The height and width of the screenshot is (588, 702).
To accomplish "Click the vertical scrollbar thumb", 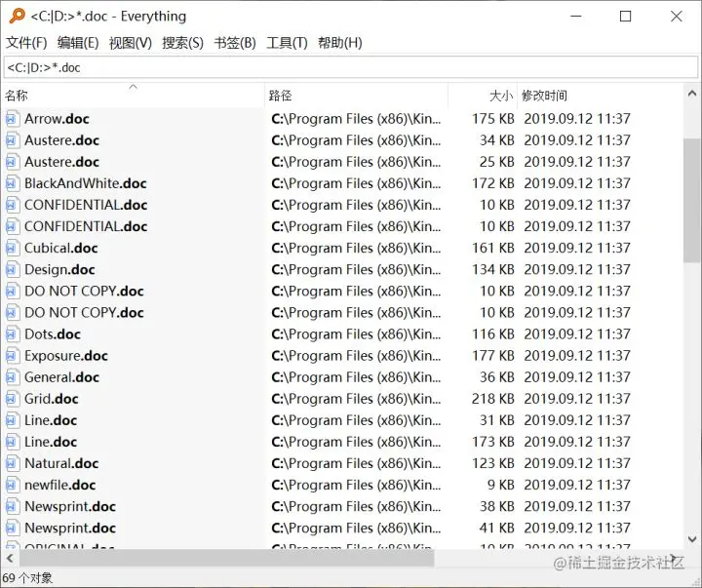I will [691, 200].
